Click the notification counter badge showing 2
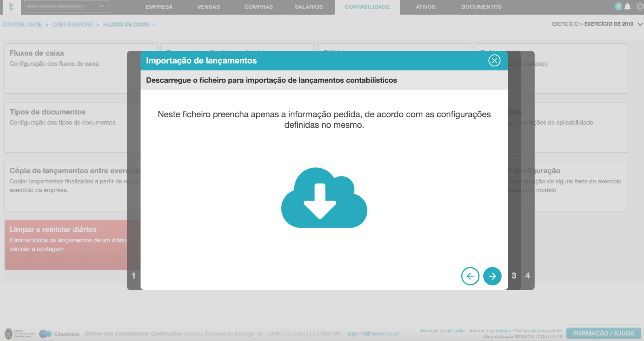This screenshot has width=644, height=341. click(618, 6)
